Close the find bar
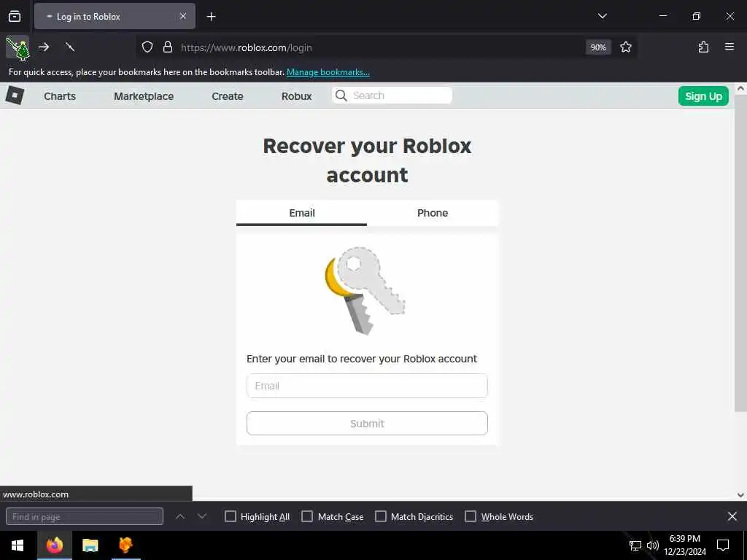The height and width of the screenshot is (560, 747). 732,516
